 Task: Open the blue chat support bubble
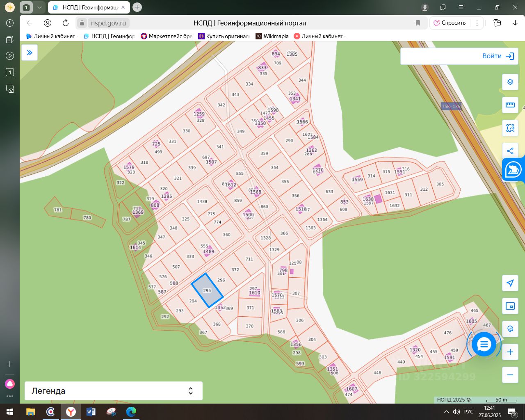point(484,345)
